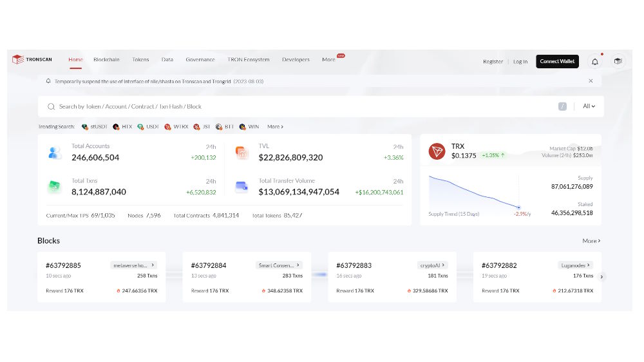Screen dimensions: 644x362
Task: Click flame icon on block #63792885
Action: coord(118,291)
